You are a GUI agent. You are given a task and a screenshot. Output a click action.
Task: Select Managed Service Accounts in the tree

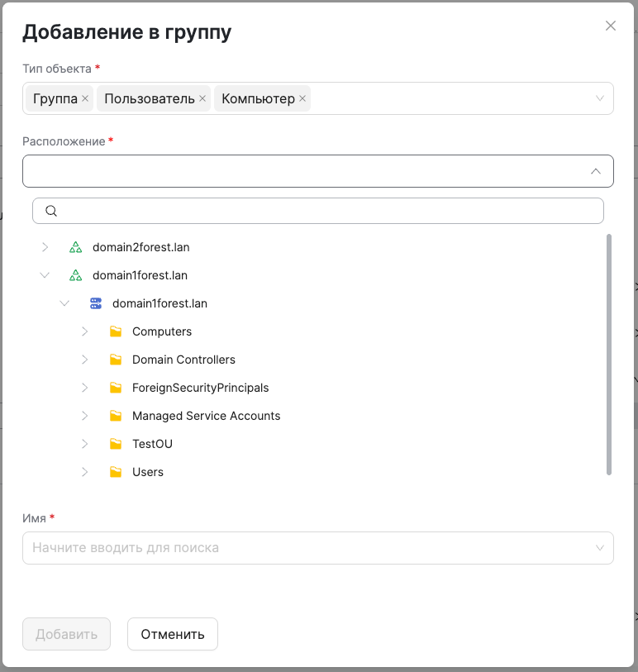206,415
